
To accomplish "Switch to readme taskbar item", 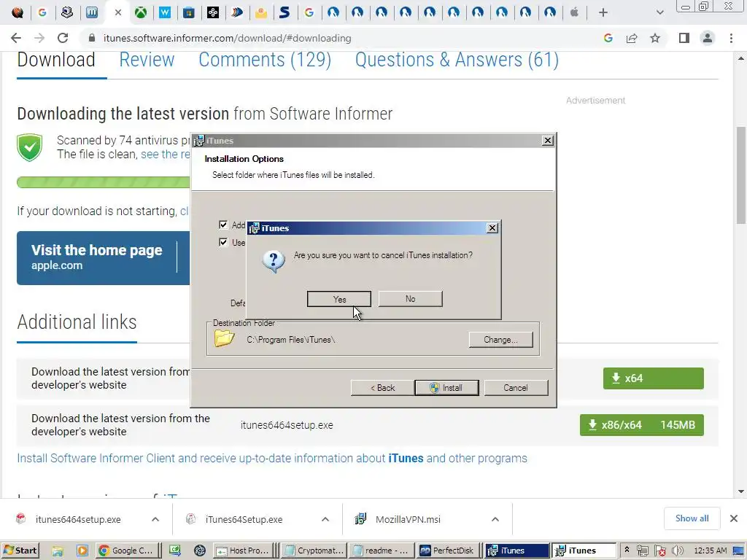I will pyautogui.click(x=382, y=551).
